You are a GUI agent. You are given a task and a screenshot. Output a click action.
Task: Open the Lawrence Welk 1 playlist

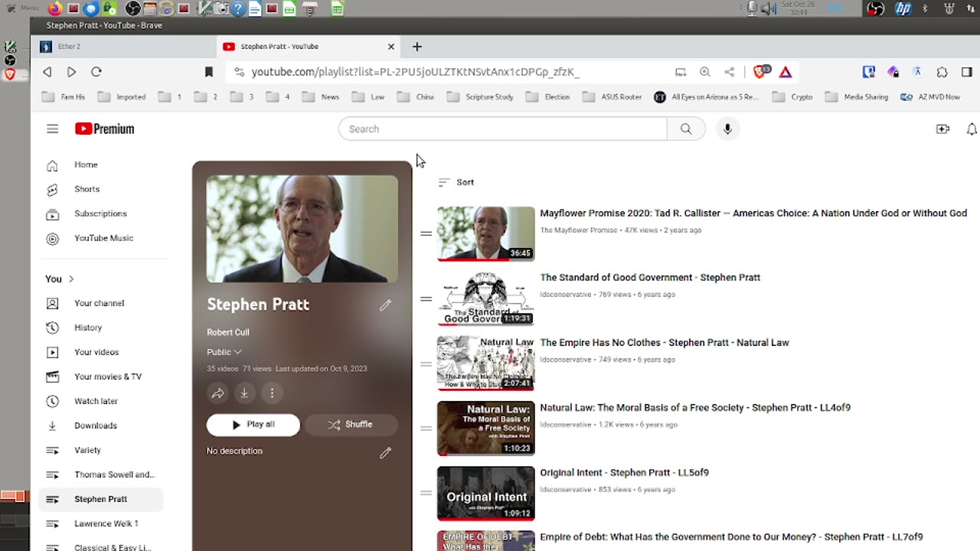click(100, 523)
